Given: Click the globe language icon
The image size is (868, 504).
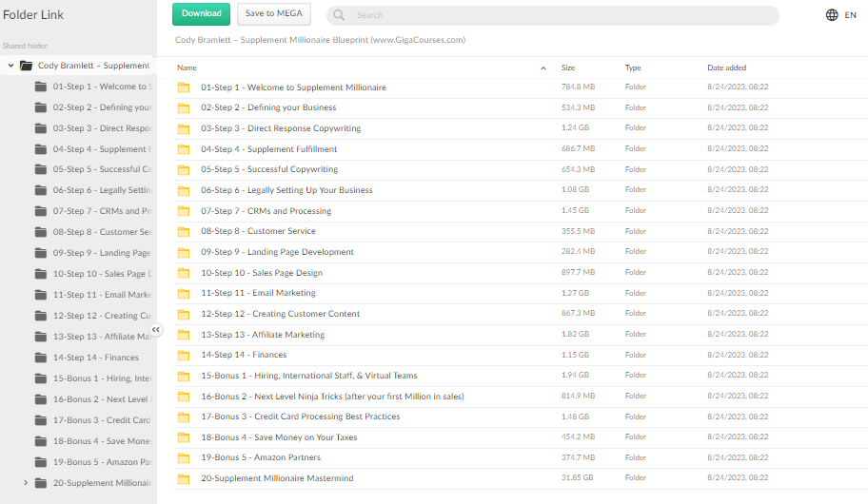Looking at the screenshot, I should click(832, 15).
